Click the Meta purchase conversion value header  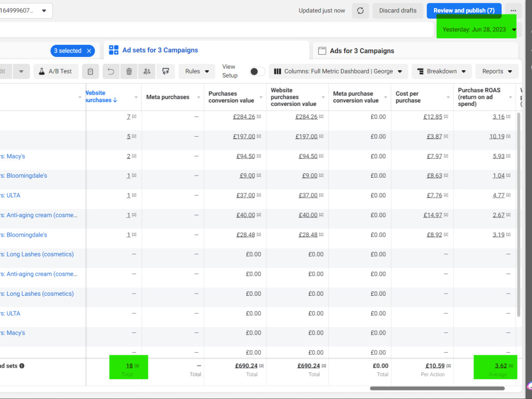tap(355, 97)
